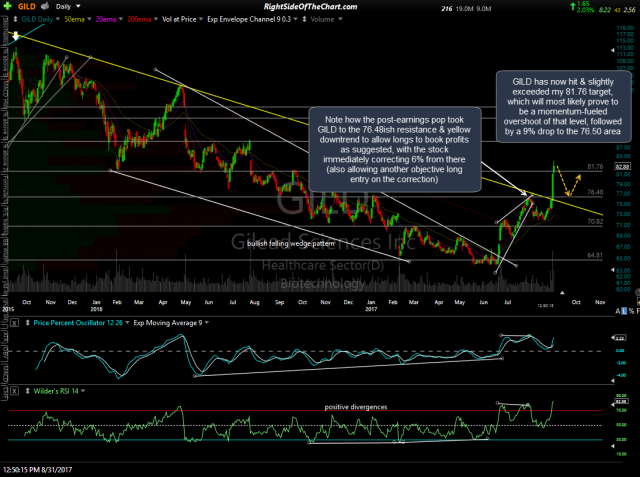The width and height of the screenshot is (640, 477).
Task: Click the 70.82 support level label
Action: [x=595, y=222]
